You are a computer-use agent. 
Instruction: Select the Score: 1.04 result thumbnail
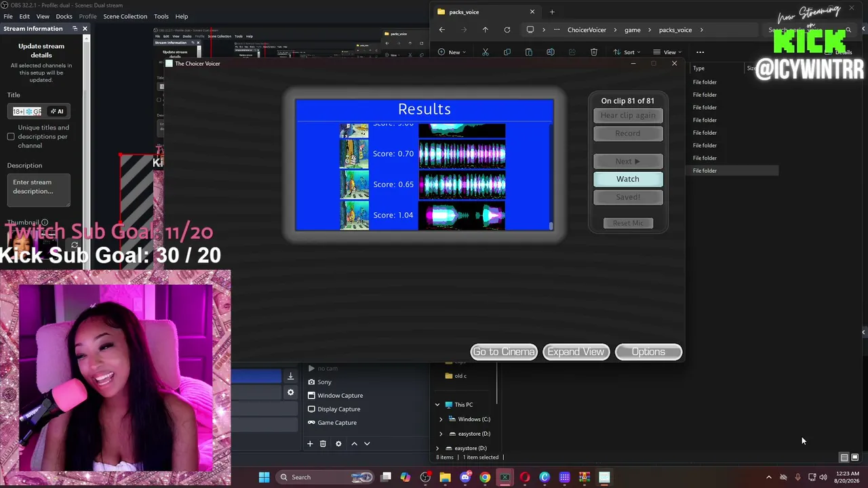click(x=354, y=215)
